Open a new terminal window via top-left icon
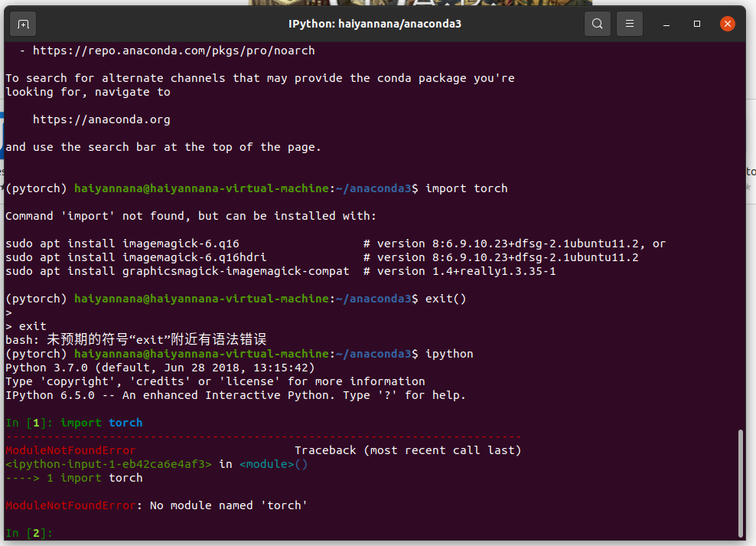The height and width of the screenshot is (546, 756). point(23,24)
